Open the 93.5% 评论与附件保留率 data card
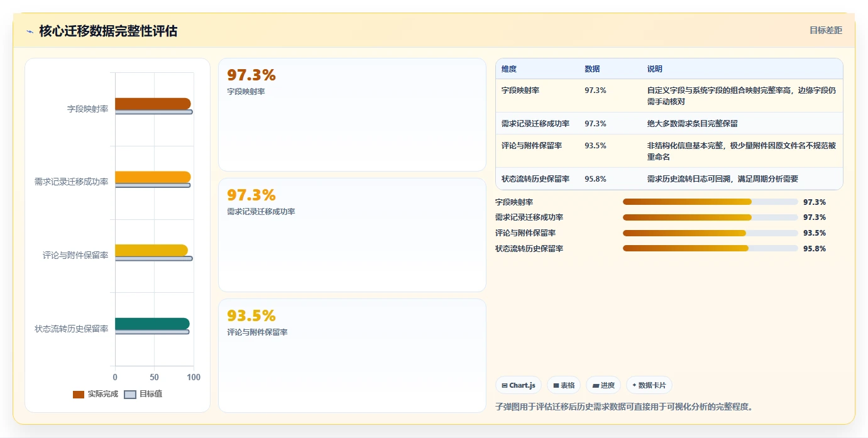Viewport: 868px width, 438px height. pos(352,356)
